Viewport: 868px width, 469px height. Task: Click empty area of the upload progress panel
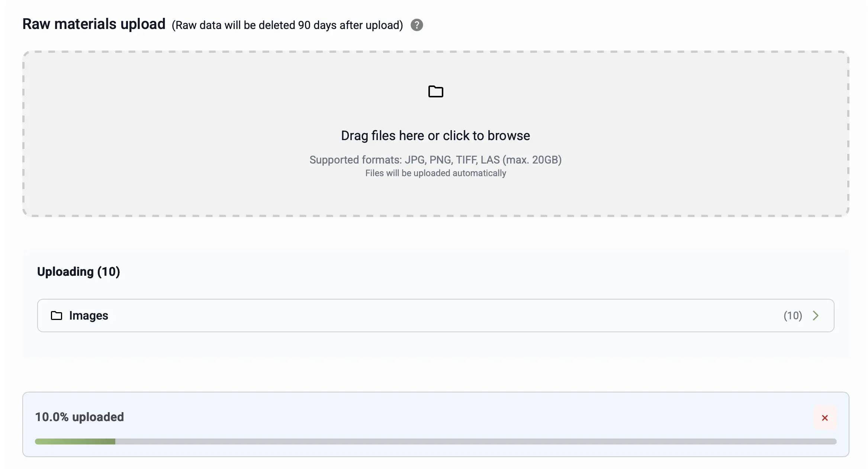pyautogui.click(x=446, y=416)
